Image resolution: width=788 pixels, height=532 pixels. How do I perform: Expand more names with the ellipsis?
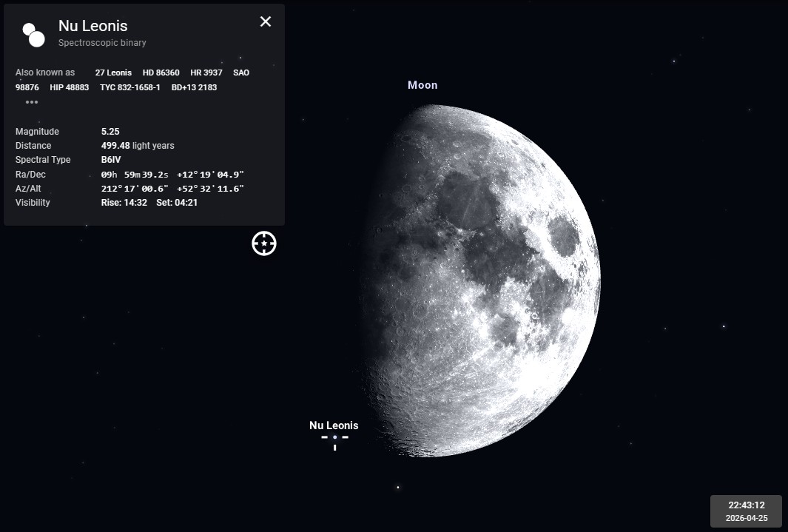(32, 102)
